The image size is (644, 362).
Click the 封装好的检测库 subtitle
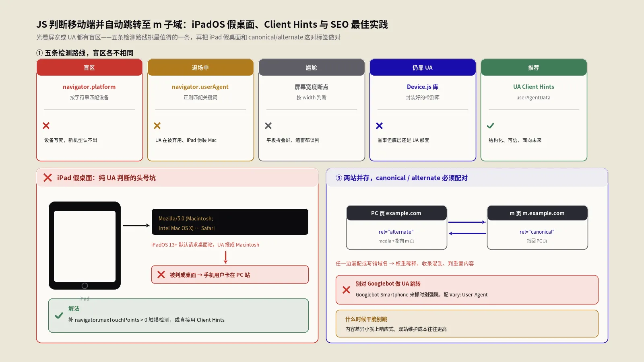tap(423, 98)
